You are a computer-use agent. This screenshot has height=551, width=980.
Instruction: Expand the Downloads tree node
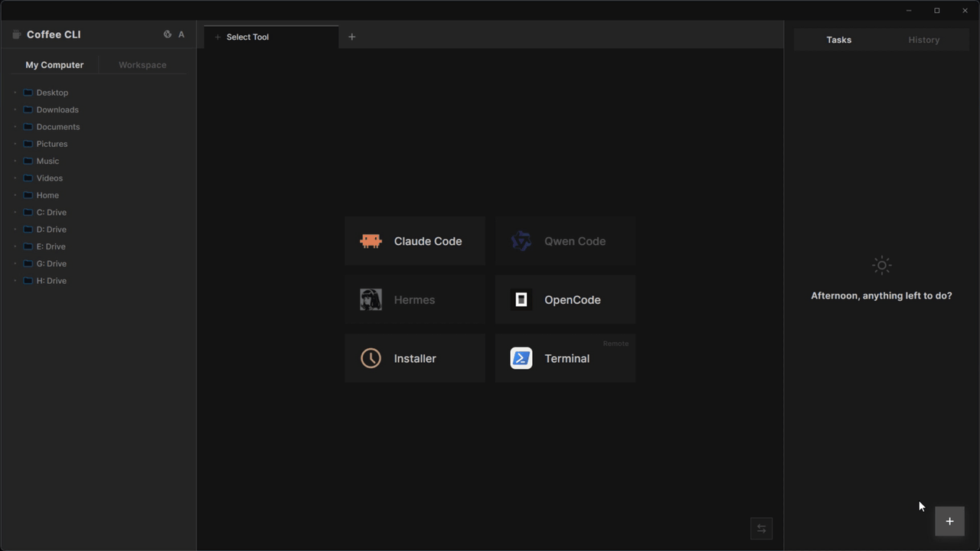pos(15,109)
